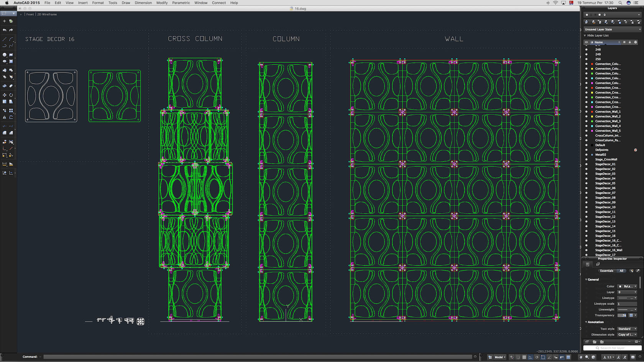The width and height of the screenshot is (644, 362).
Task: Open the Draw menu
Action: [126, 3]
